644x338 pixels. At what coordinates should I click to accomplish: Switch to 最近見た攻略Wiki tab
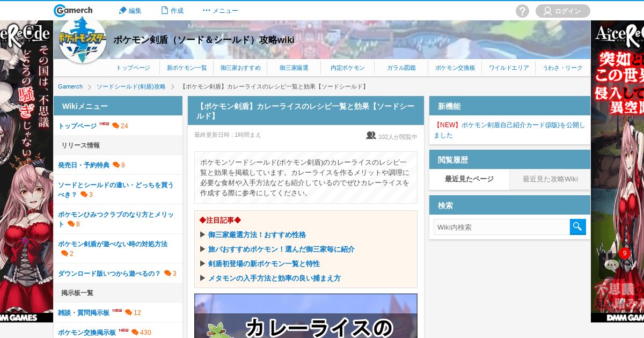pos(550,179)
